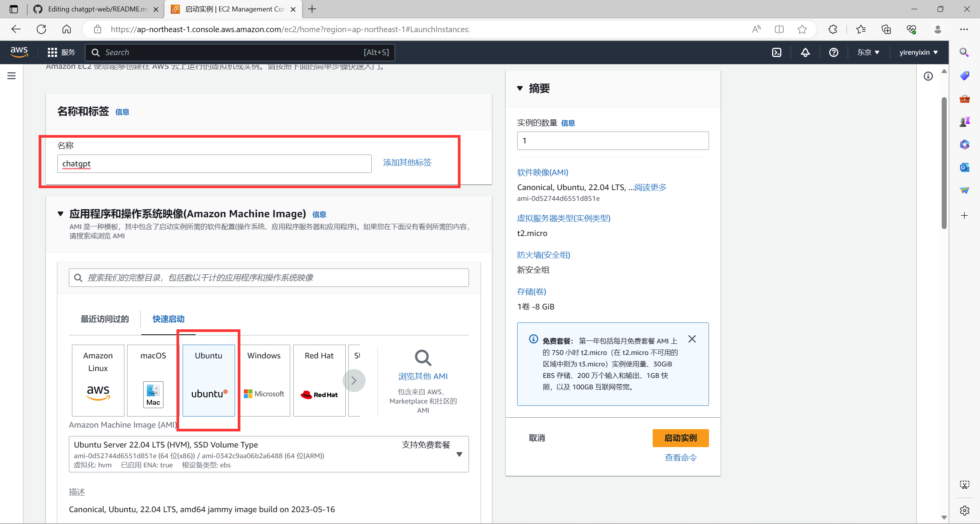
Task: Add this page to favorites star
Action: click(x=802, y=29)
